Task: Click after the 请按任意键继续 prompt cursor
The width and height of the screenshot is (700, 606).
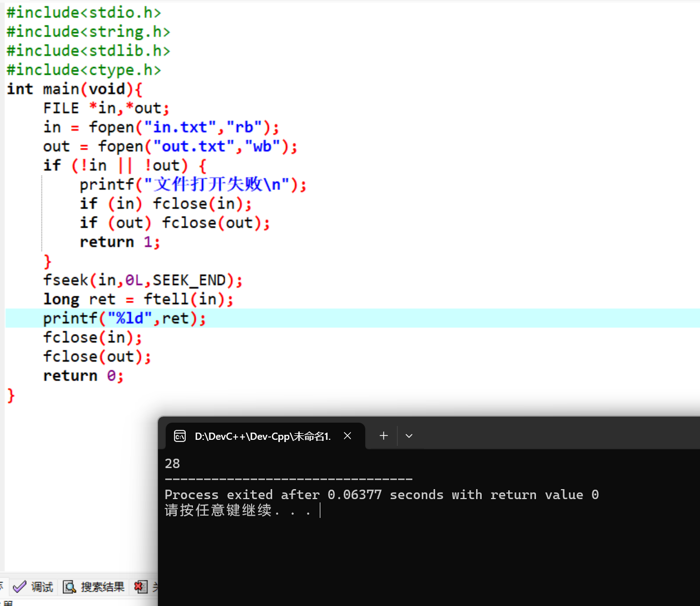Action: [x=320, y=510]
